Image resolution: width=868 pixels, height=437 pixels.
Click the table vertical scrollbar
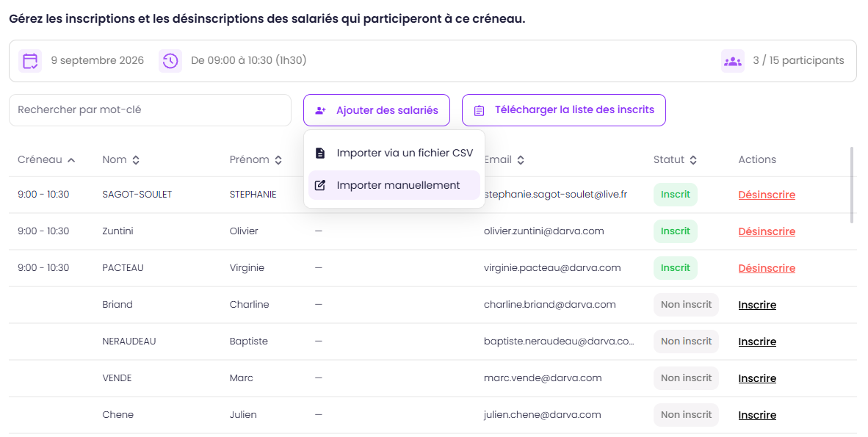(x=853, y=185)
